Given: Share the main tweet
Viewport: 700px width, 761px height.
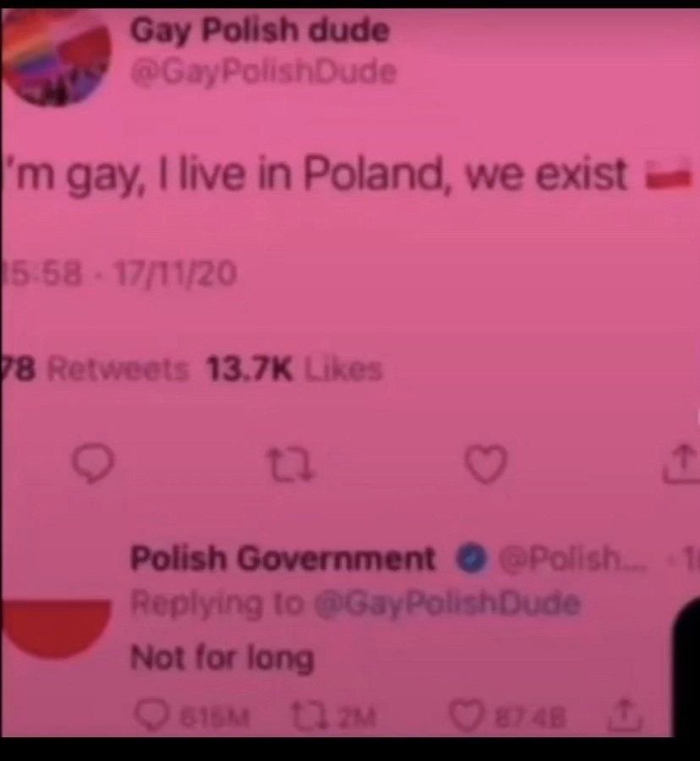Looking at the screenshot, I should pyautogui.click(x=681, y=464).
